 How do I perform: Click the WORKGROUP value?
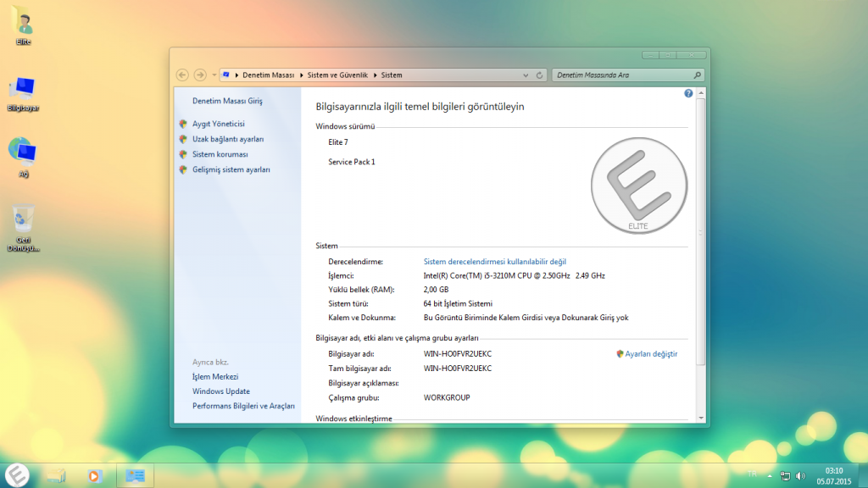tap(447, 398)
